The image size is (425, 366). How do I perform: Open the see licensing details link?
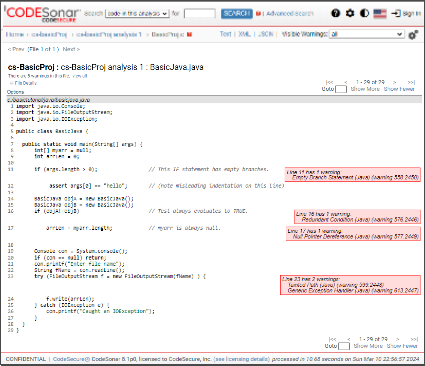click(x=242, y=359)
